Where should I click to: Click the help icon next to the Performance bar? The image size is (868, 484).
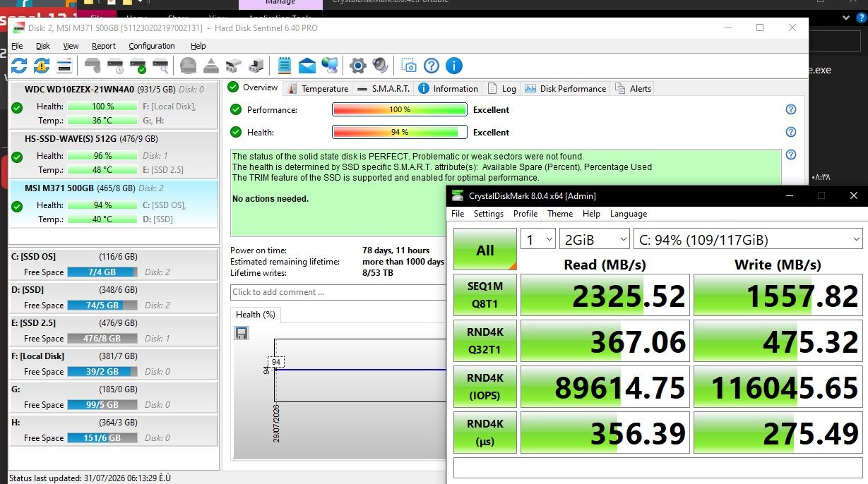coord(791,109)
